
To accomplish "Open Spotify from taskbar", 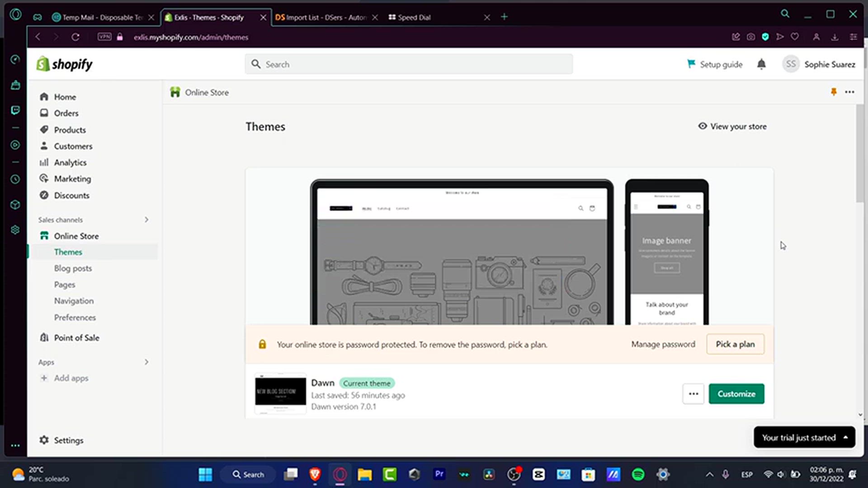I will 638,474.
